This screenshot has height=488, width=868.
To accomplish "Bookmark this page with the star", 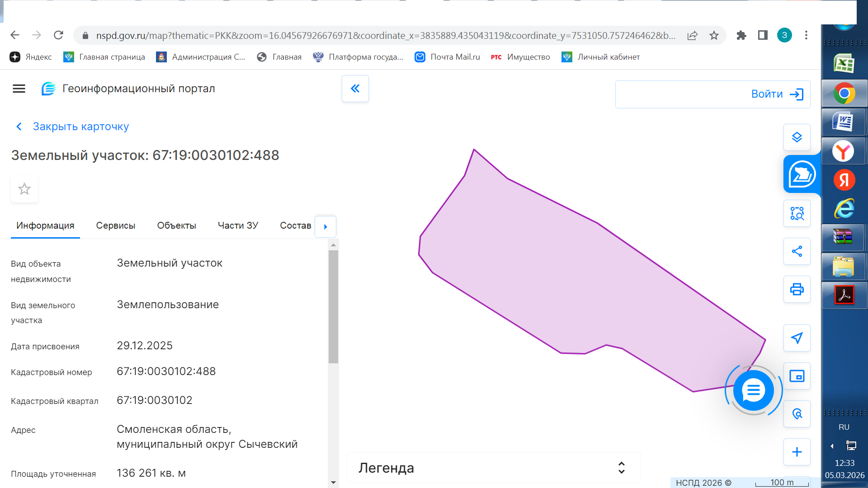I will (714, 35).
